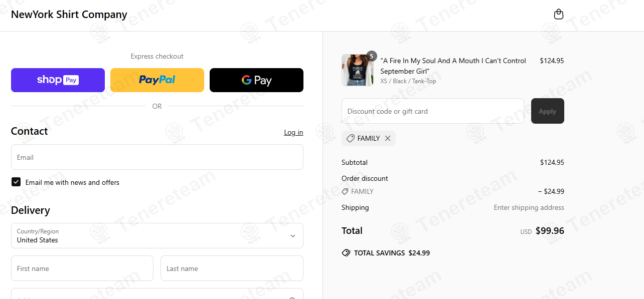Click the order discount FAMILY tag icon

345,191
